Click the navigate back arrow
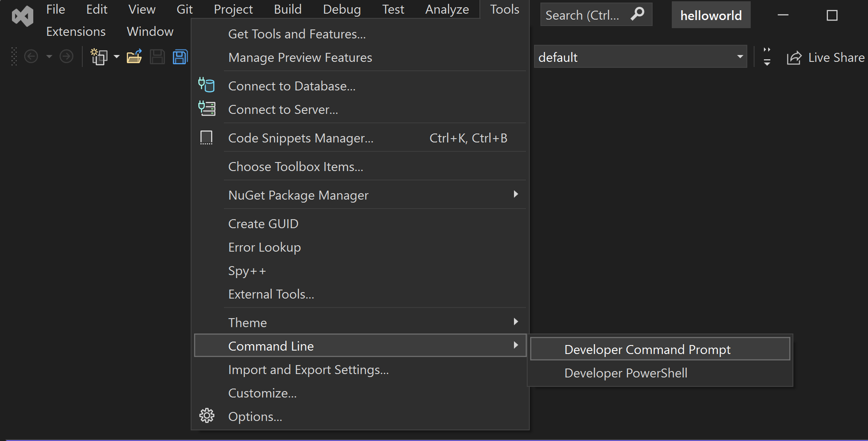Image resolution: width=868 pixels, height=441 pixels. point(31,56)
